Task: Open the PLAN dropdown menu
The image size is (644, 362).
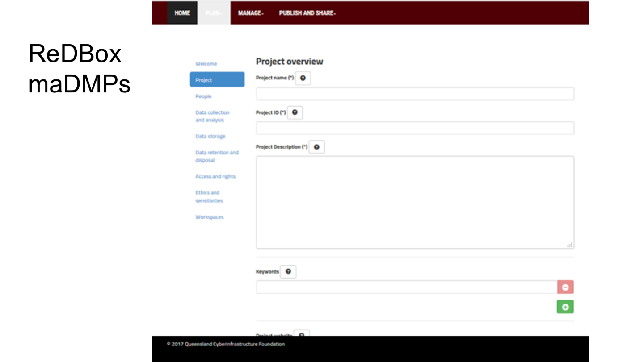Action: pyautogui.click(x=214, y=13)
